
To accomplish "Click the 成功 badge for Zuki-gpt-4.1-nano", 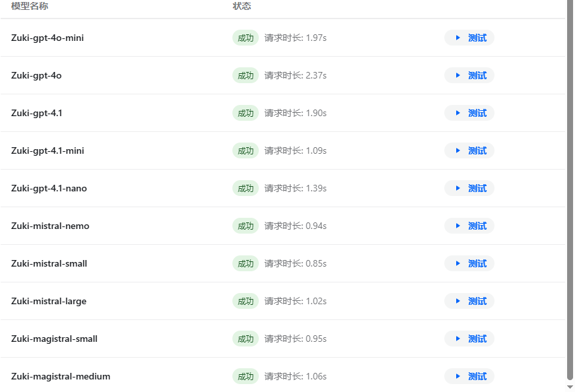I will [x=246, y=189].
